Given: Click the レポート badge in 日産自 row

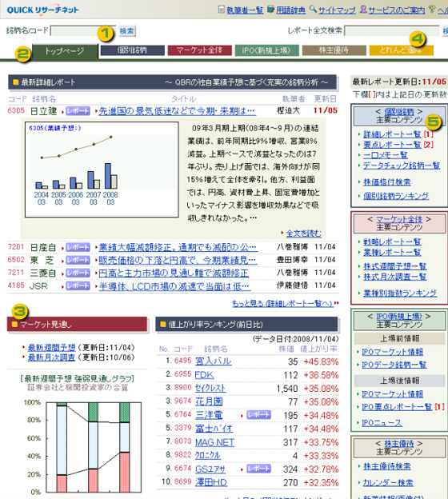Looking at the screenshot, I should pos(78,247).
